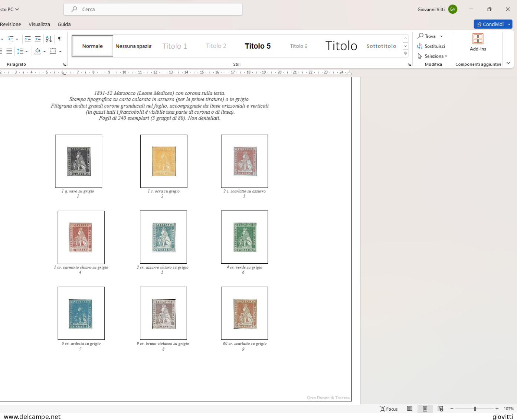Click the 'Fogli di 240 esemplari' text line
The height and width of the screenshot is (420, 517).
tap(160, 118)
